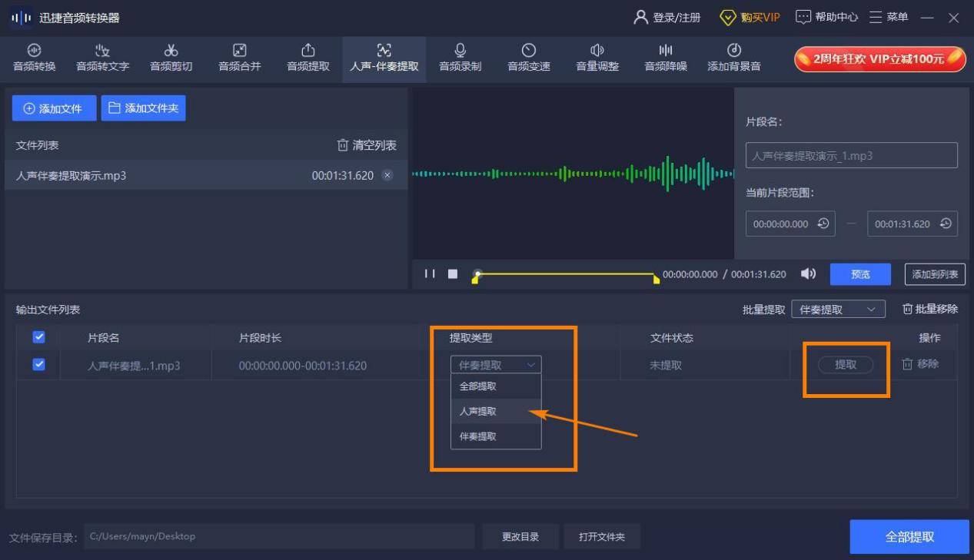Click the 添加文件夹 button

click(x=143, y=108)
